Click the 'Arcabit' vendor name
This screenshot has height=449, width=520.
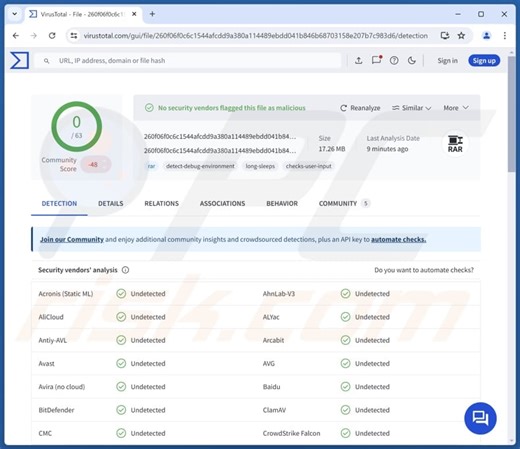[273, 340]
